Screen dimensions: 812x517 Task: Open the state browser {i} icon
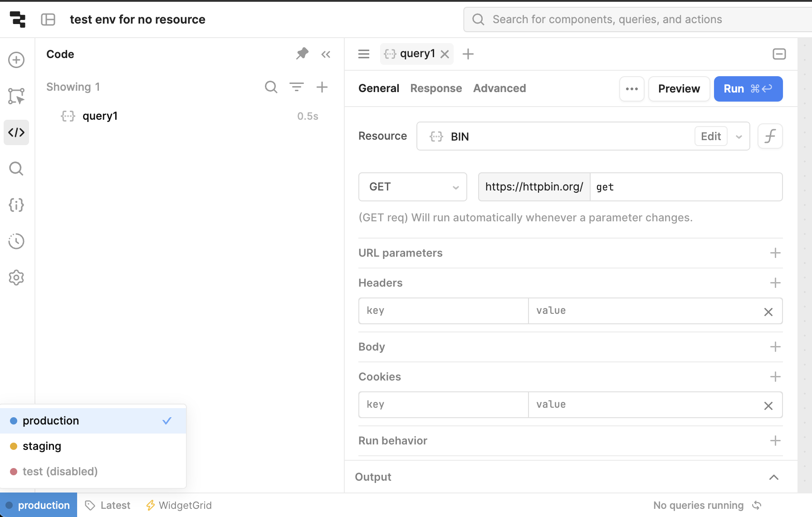coord(16,205)
